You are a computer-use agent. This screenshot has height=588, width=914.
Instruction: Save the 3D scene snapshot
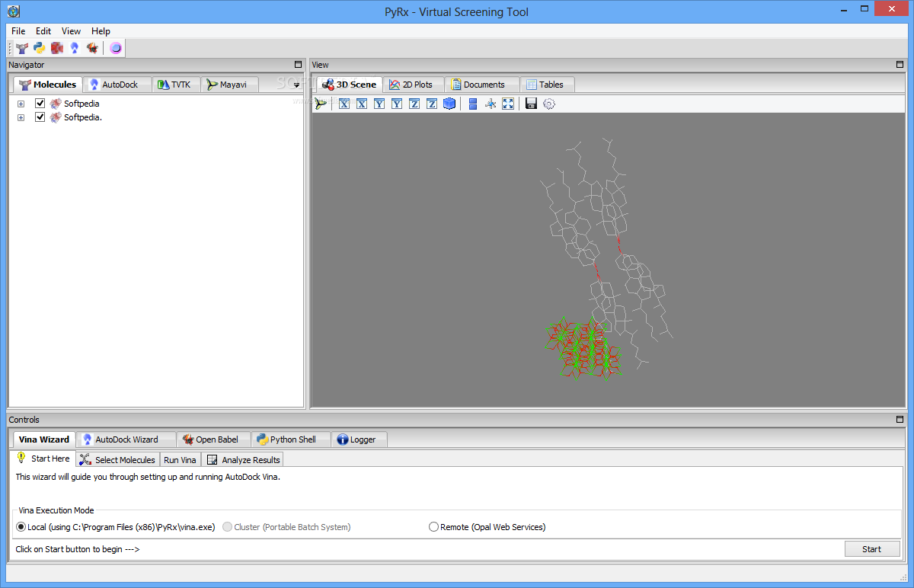531,104
